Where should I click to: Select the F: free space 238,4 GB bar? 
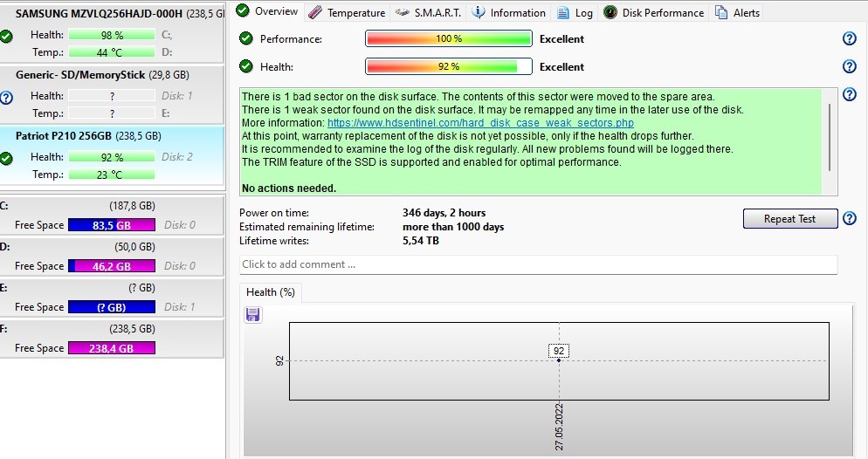pos(112,348)
